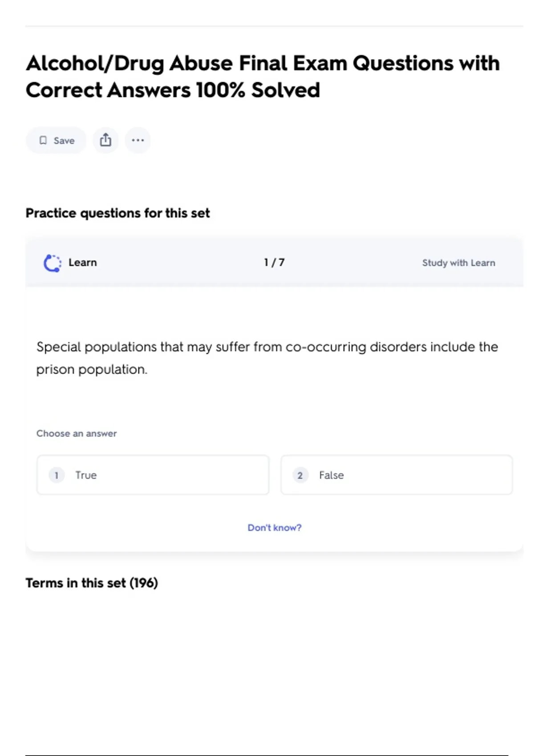Screen dimensions: 534x756
Task: Click the number 2 badge on False
Action: tap(300, 475)
